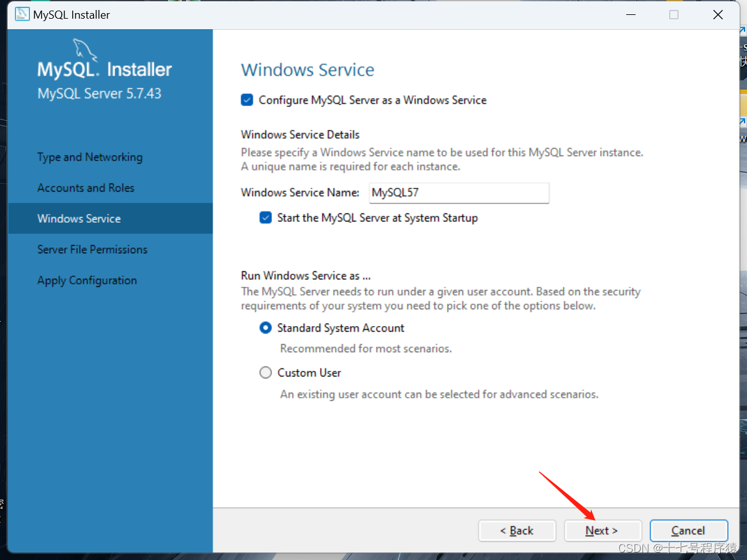Viewport: 747px width, 560px height.
Task: Uncheck Configure MySQL Server as a Windows Service
Action: pos(247,100)
